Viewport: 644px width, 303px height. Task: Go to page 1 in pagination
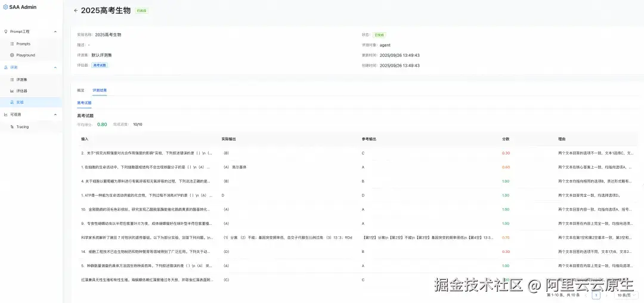(x=596, y=295)
